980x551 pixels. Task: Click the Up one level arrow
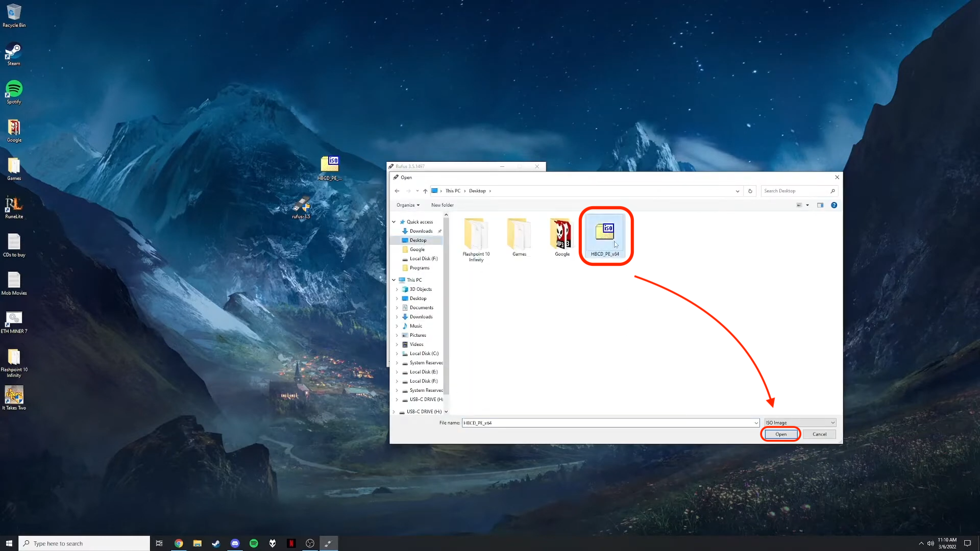pyautogui.click(x=425, y=191)
